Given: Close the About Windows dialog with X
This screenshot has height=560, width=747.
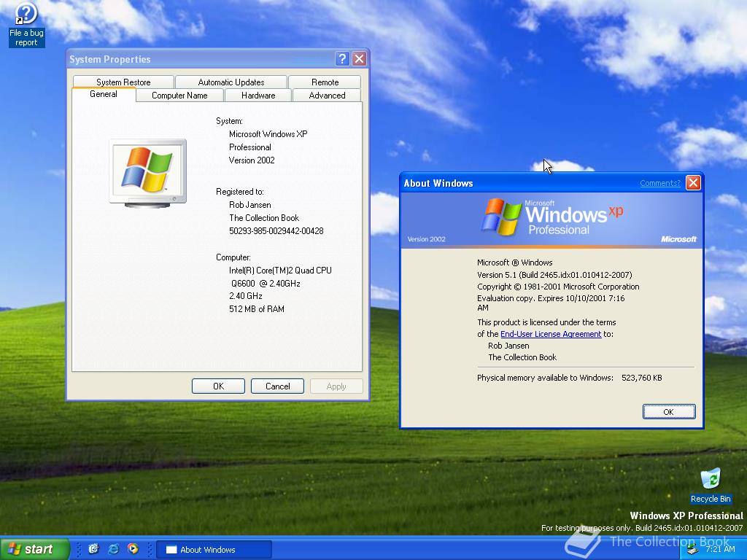Looking at the screenshot, I should coord(693,183).
